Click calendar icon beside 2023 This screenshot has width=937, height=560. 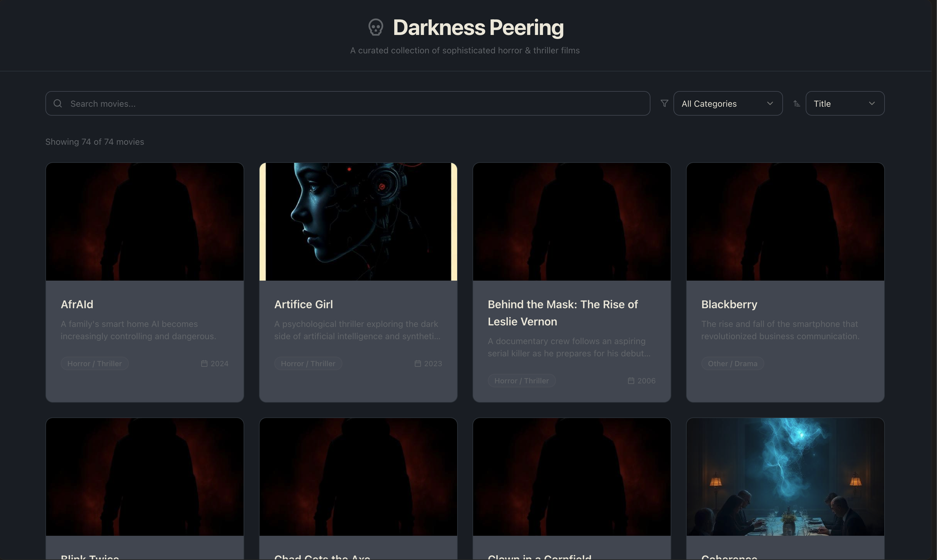click(418, 363)
